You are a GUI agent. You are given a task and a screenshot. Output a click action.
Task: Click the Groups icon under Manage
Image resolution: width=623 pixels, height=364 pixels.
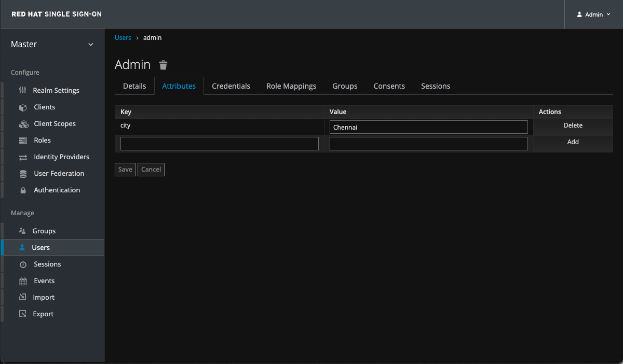(x=23, y=231)
